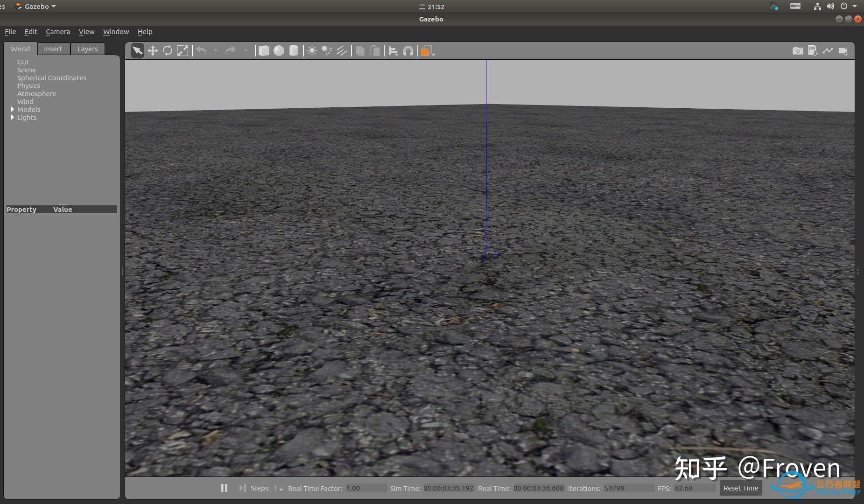The width and height of the screenshot is (864, 504).
Task: Select Scene in the world tree
Action: tap(27, 70)
